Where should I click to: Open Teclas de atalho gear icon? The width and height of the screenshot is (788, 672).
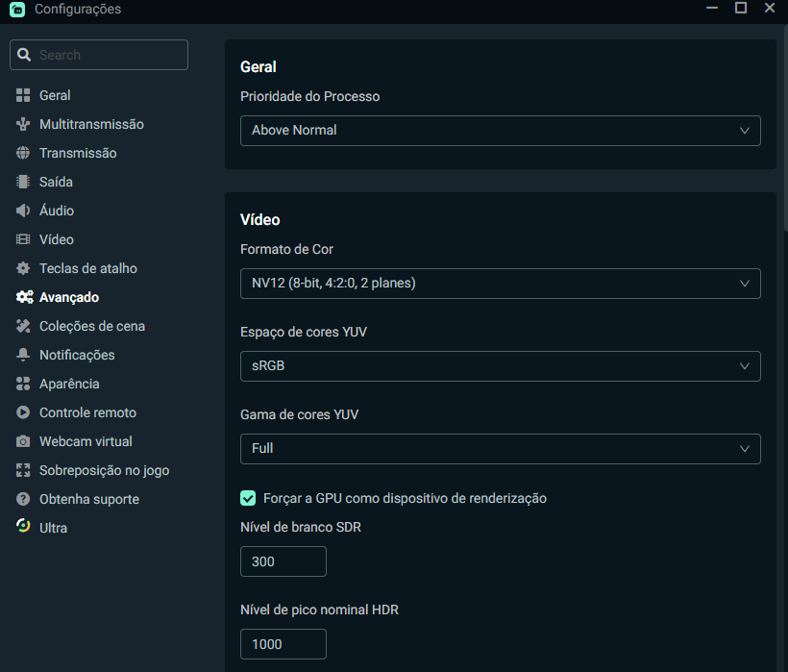[23, 268]
